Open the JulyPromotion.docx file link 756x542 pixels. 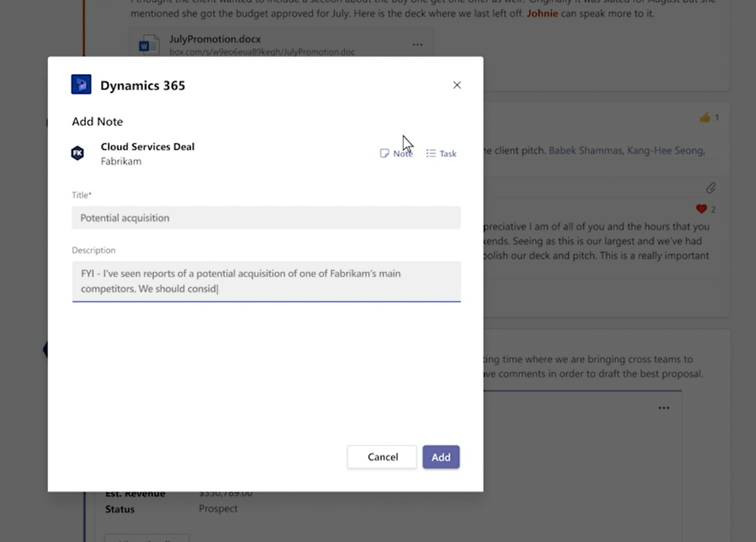[x=215, y=39]
